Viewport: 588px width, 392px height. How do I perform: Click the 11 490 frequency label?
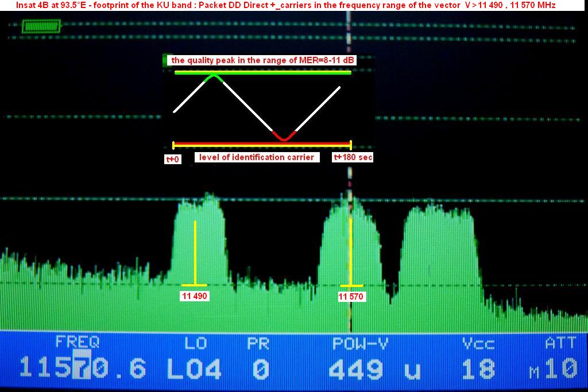coord(195,296)
